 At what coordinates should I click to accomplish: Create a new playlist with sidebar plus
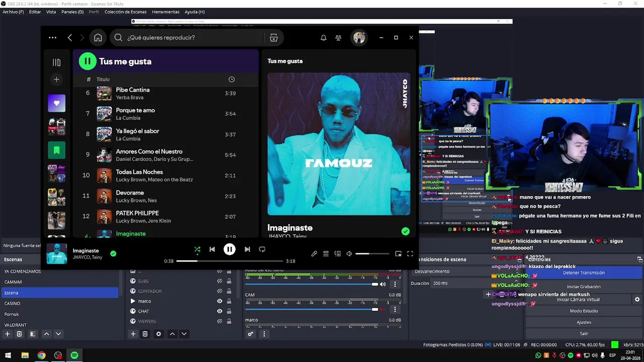56,79
